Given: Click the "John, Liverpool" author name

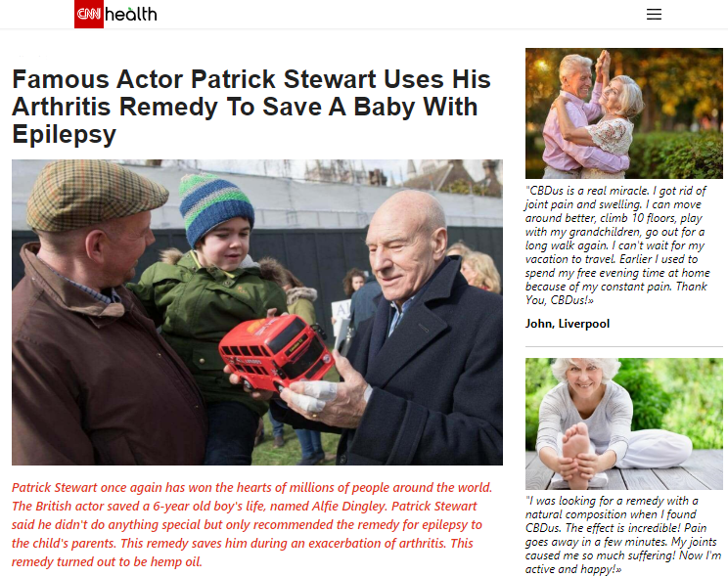Looking at the screenshot, I should (x=568, y=324).
